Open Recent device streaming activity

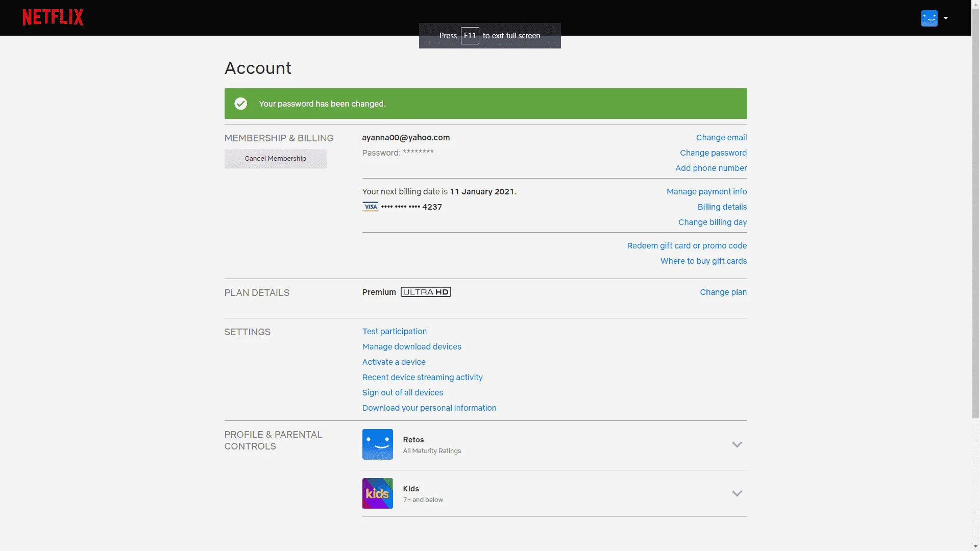[422, 377]
